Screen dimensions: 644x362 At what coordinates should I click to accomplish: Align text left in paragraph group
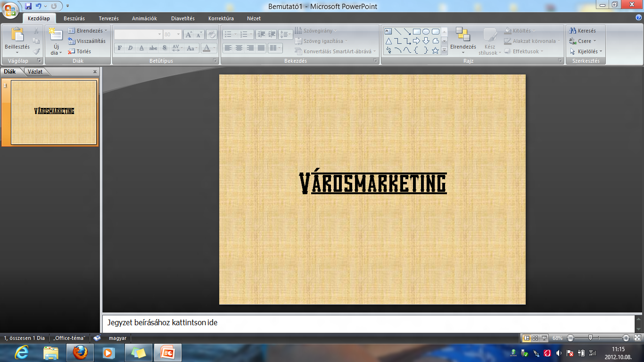(x=228, y=48)
